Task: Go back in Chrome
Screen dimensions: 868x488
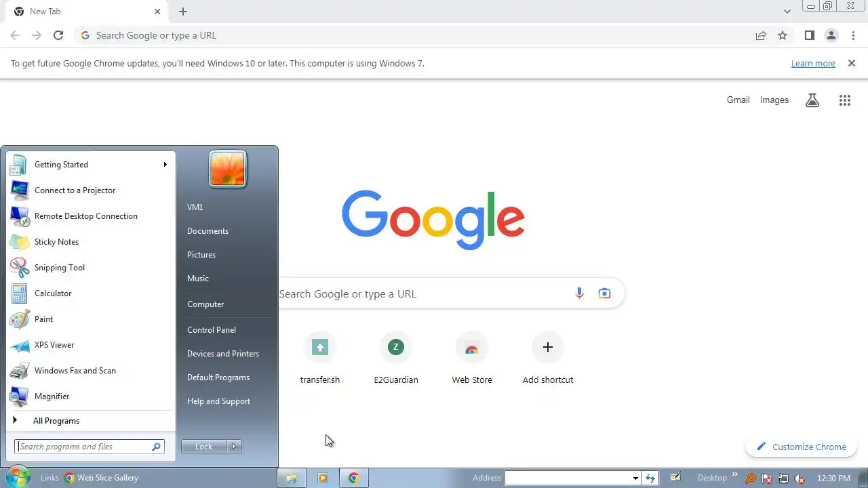Action: point(15,35)
